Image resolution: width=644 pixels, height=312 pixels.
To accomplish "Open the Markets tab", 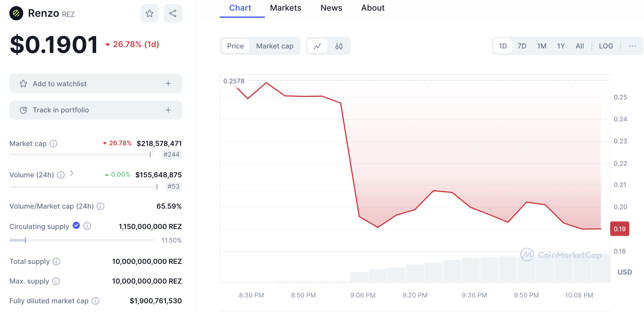I will 286,8.
